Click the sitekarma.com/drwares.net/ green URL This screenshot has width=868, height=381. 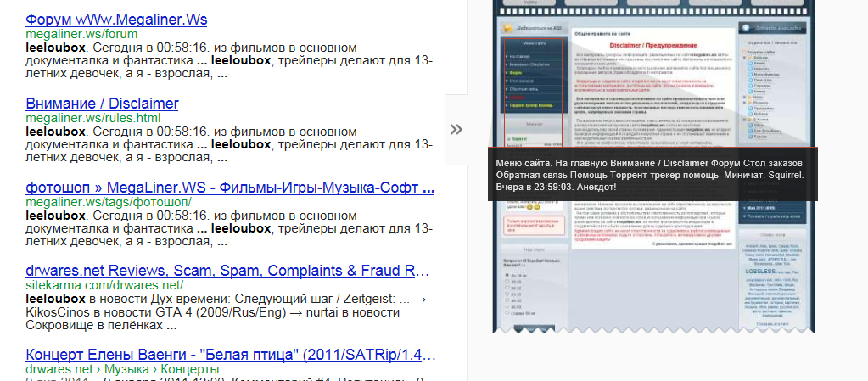[104, 285]
